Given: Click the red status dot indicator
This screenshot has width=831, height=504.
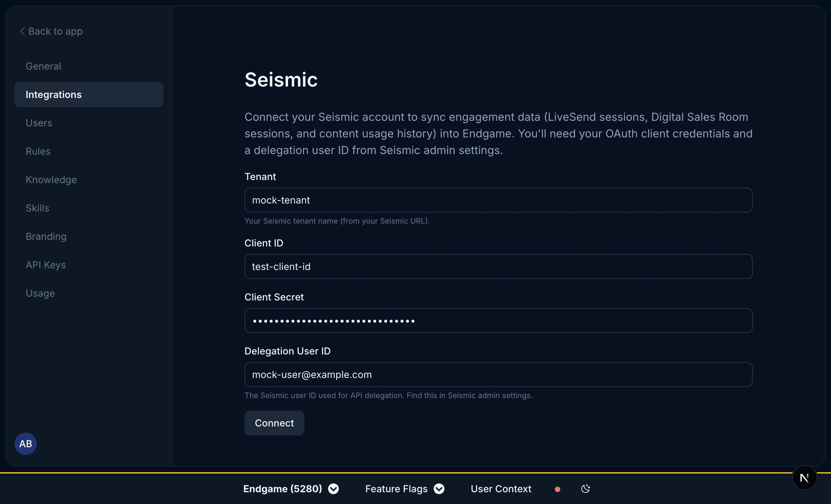Looking at the screenshot, I should (557, 489).
